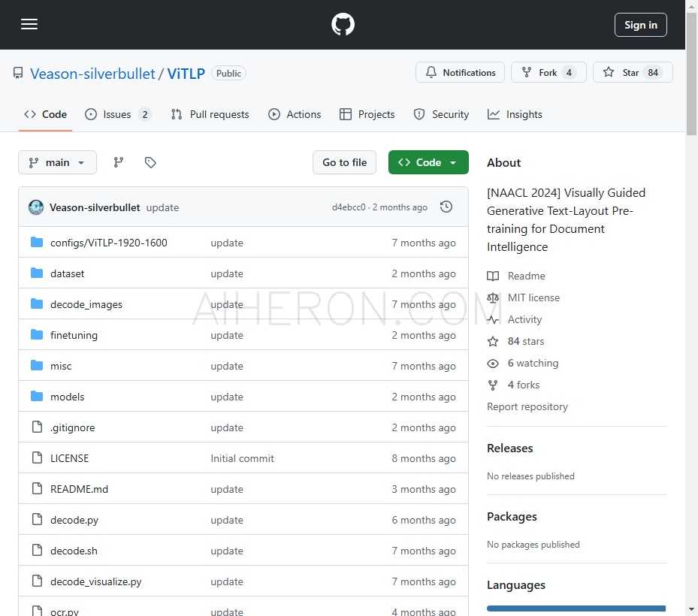
Task: Open commit history clock icon
Action: pyautogui.click(x=446, y=207)
